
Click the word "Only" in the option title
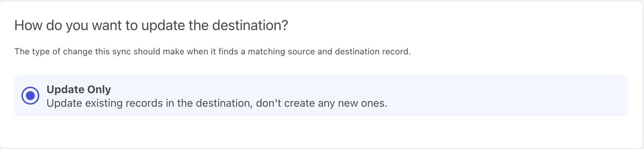click(x=99, y=89)
